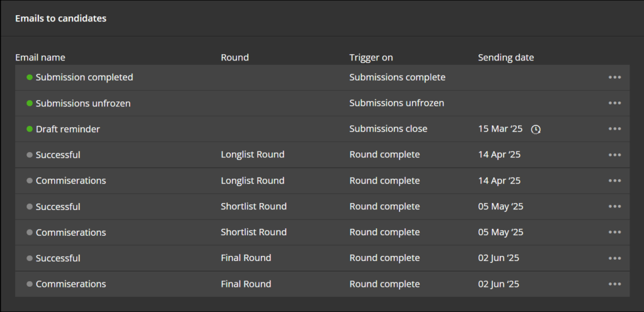Open the options menu for Final Round Successful
644x312 pixels.
614,259
